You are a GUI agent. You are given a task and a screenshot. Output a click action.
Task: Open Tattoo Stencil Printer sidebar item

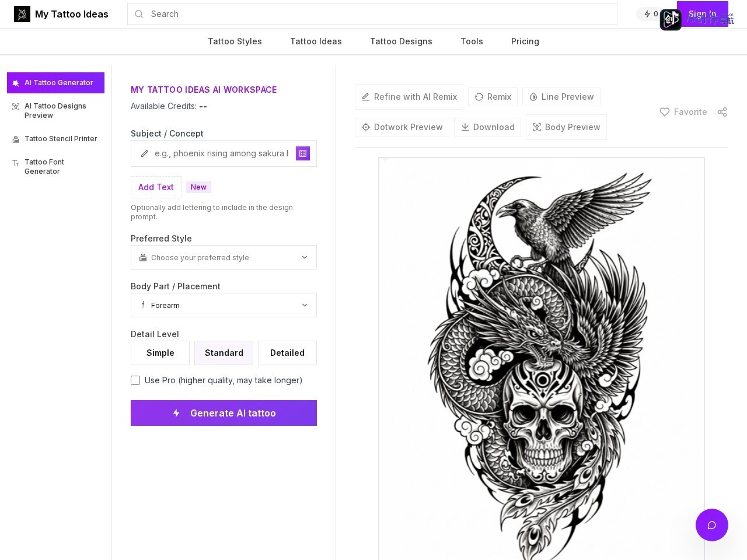point(55,139)
